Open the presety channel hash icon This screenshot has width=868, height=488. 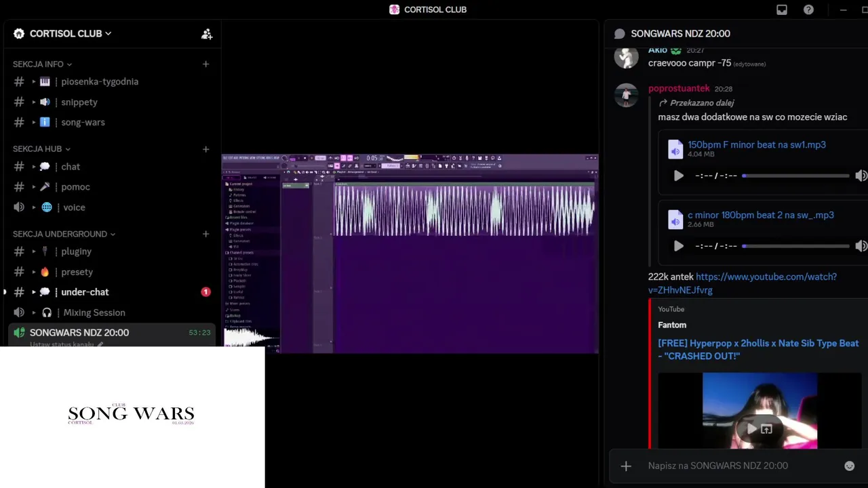(19, 272)
